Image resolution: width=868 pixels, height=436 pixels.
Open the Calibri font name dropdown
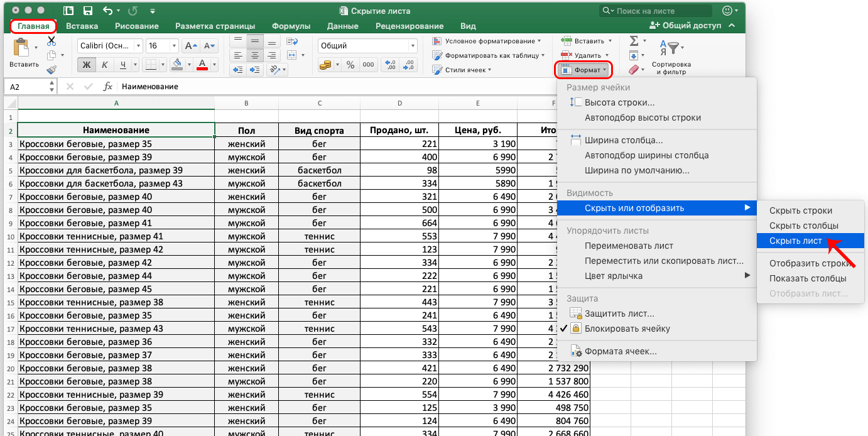(x=110, y=46)
